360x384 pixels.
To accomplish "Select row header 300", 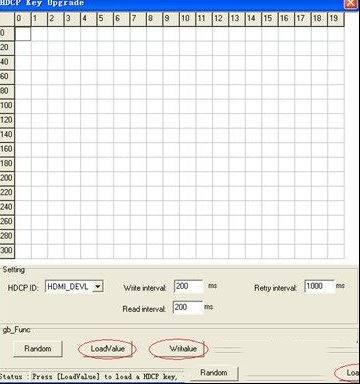I will coord(7,251).
